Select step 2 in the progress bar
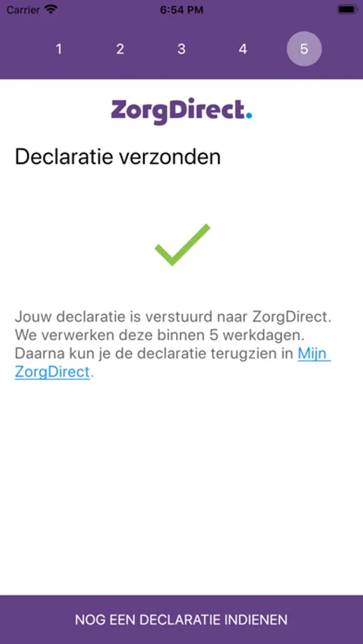This screenshot has width=363, height=644. coord(120,49)
